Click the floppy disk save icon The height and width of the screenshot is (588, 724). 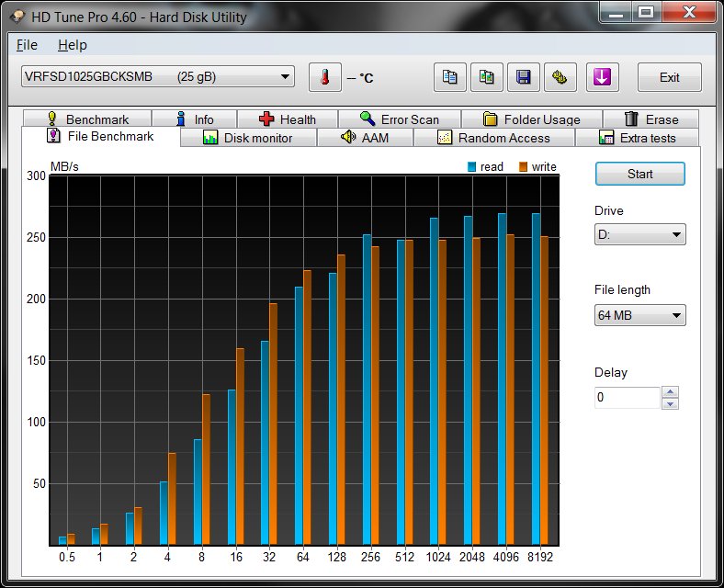tap(523, 77)
